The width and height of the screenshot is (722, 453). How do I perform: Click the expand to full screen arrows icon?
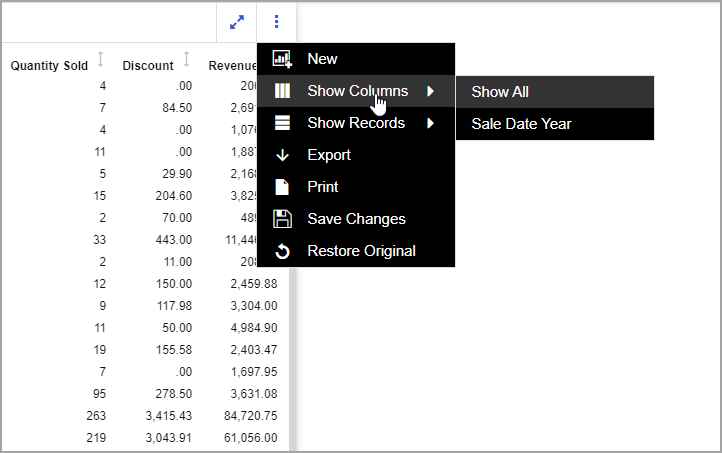[x=237, y=21]
